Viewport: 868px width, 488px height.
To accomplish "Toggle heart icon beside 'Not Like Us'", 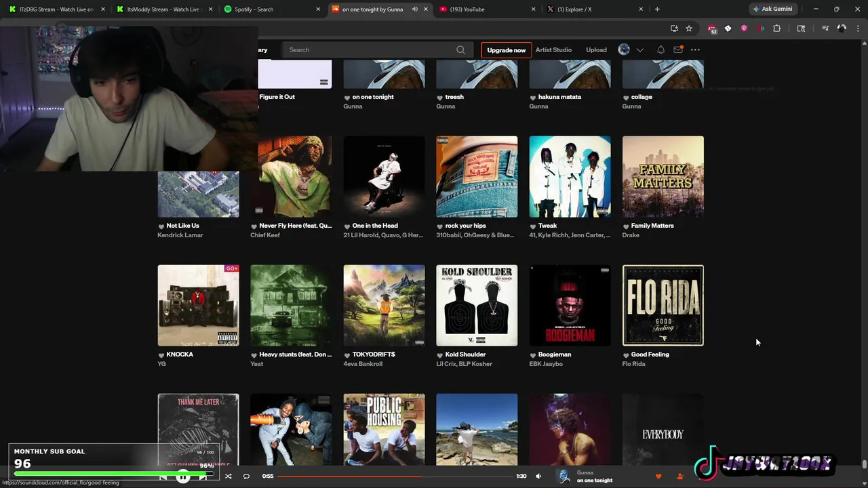I will (161, 226).
